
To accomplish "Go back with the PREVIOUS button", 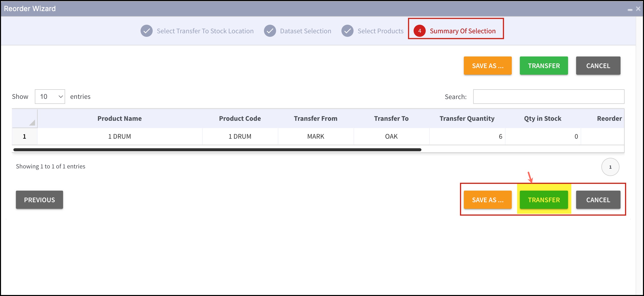I will (39, 200).
